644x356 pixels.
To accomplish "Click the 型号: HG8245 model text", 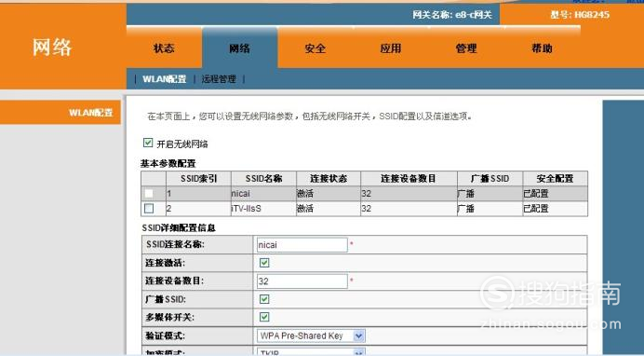I will point(580,15).
